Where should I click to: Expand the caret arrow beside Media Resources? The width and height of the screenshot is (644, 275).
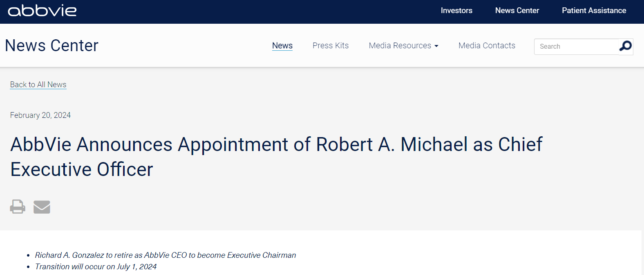point(436,46)
